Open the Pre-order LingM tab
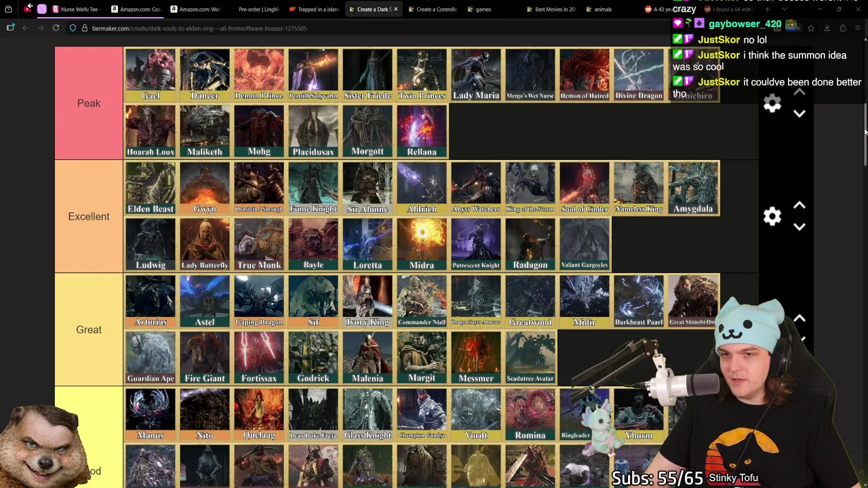This screenshot has height=488, width=868. (254, 9)
